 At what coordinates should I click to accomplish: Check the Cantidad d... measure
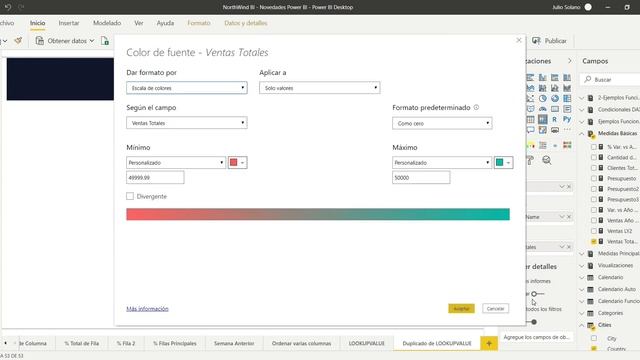(594, 157)
